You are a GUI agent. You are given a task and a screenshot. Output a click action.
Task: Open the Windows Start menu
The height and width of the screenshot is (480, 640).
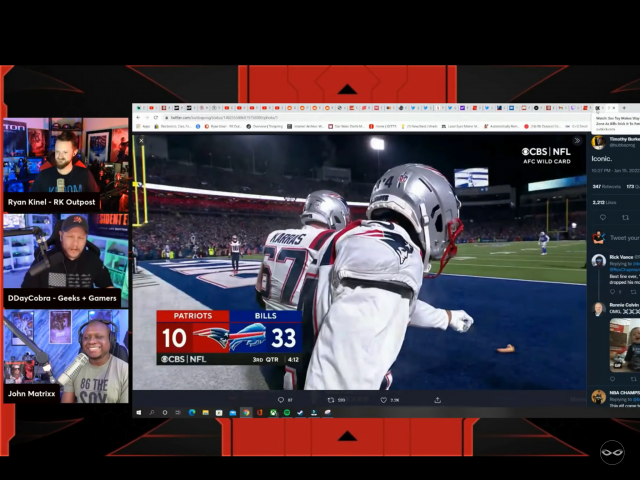(x=139, y=412)
